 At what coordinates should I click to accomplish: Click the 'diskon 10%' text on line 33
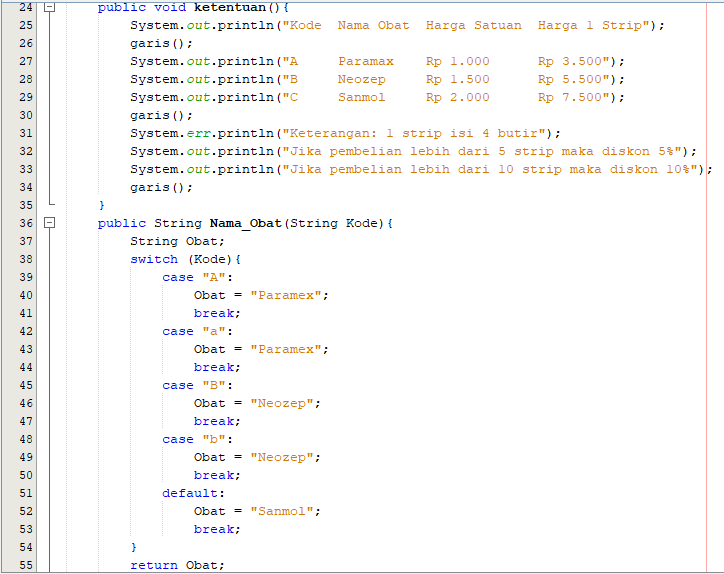click(650, 169)
